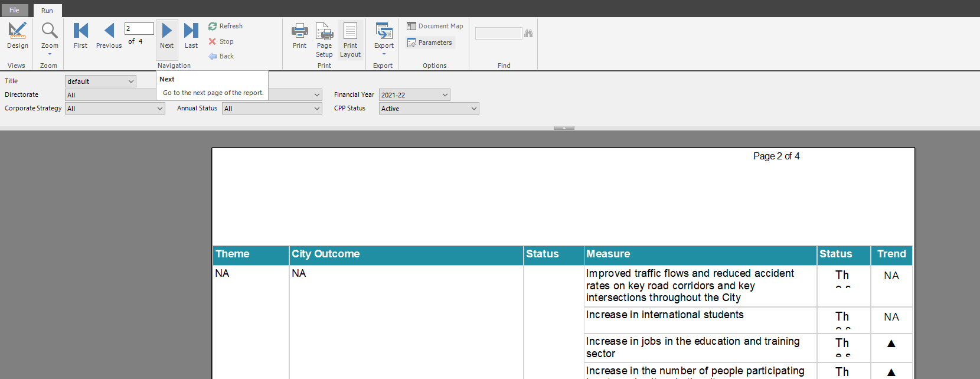Click the Theme column header
The image size is (980, 379).
click(251, 255)
